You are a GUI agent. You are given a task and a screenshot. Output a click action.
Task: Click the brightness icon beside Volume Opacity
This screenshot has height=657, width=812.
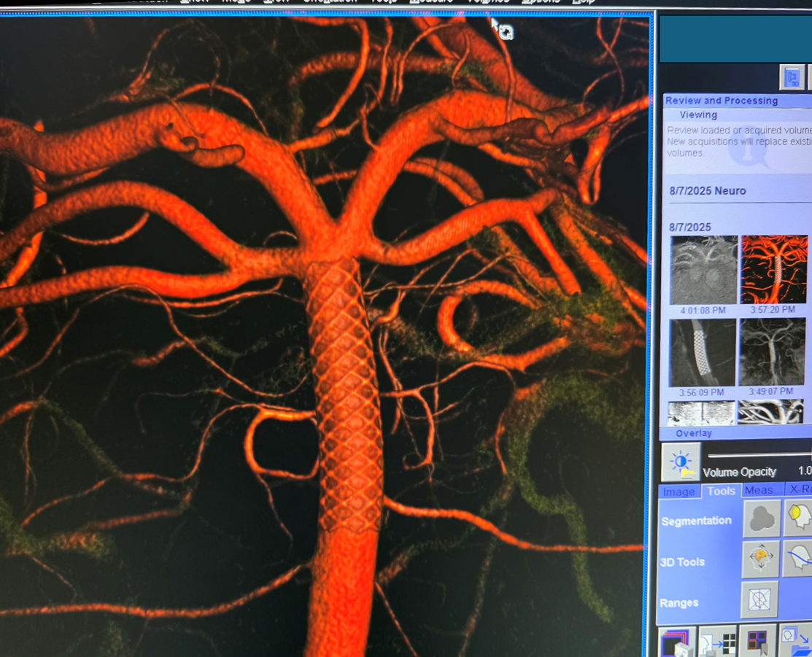[681, 462]
